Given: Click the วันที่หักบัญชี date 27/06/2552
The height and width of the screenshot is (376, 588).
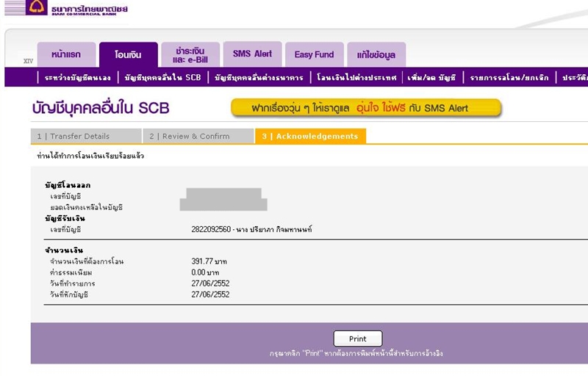Looking at the screenshot, I should pyautogui.click(x=210, y=294).
